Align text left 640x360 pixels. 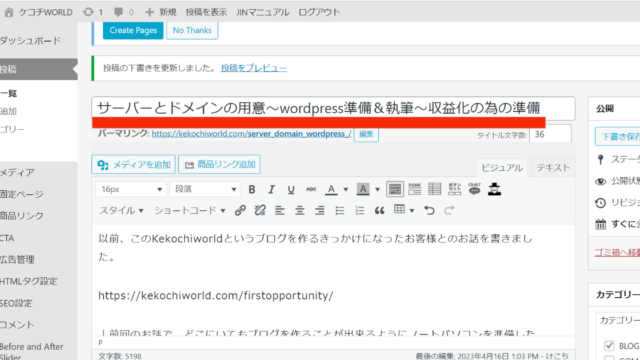coord(280,211)
